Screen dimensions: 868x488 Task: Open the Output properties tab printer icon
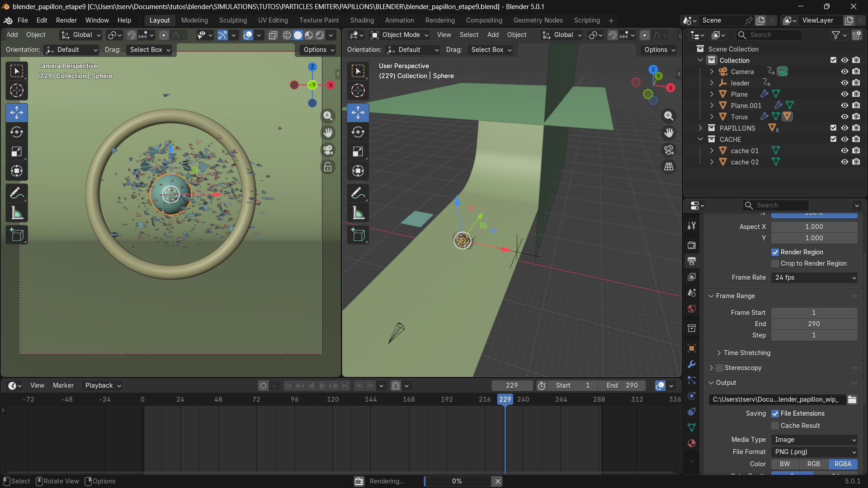(x=691, y=261)
